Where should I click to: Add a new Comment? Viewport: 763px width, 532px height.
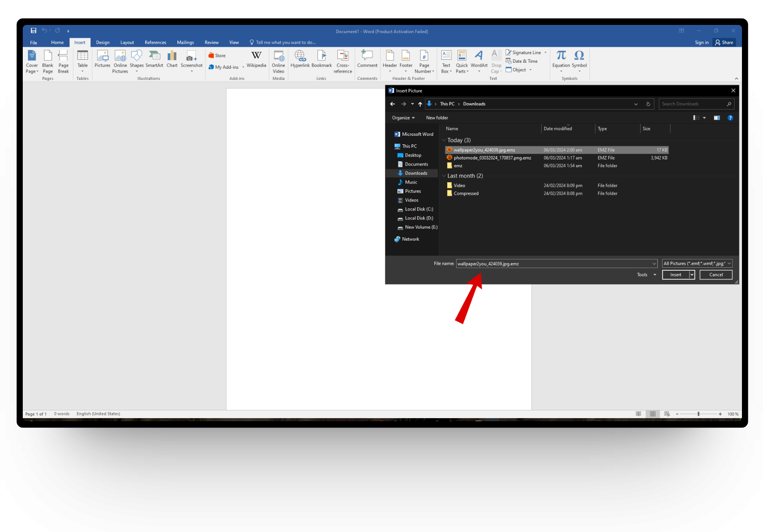point(367,59)
